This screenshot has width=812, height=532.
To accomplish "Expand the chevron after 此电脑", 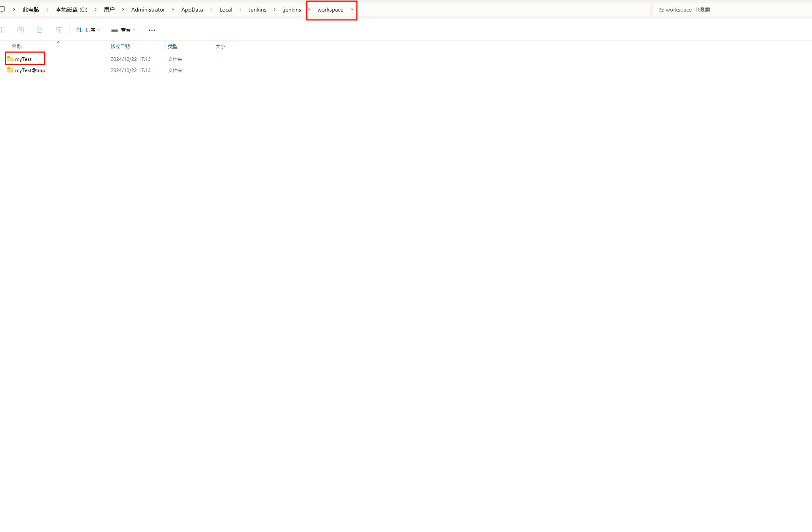I will (x=47, y=10).
